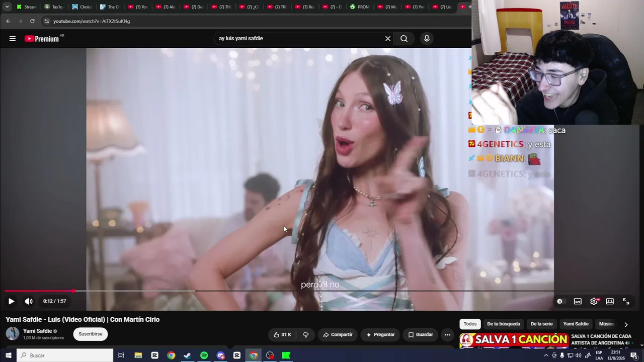Image resolution: width=644 pixels, height=362 pixels.
Task: Subscribe with the Suscribirse button
Action: 91,334
